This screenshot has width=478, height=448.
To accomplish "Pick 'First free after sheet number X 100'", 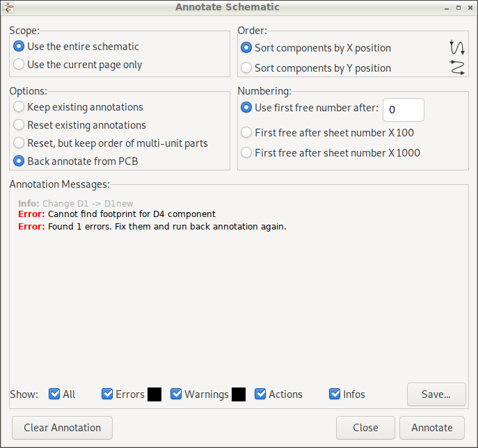I will [x=246, y=133].
